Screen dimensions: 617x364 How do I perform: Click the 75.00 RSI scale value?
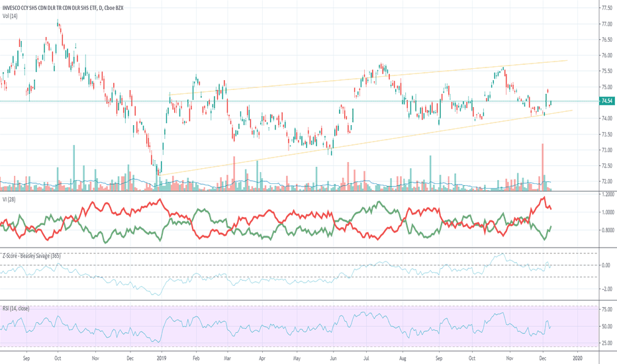(606, 310)
